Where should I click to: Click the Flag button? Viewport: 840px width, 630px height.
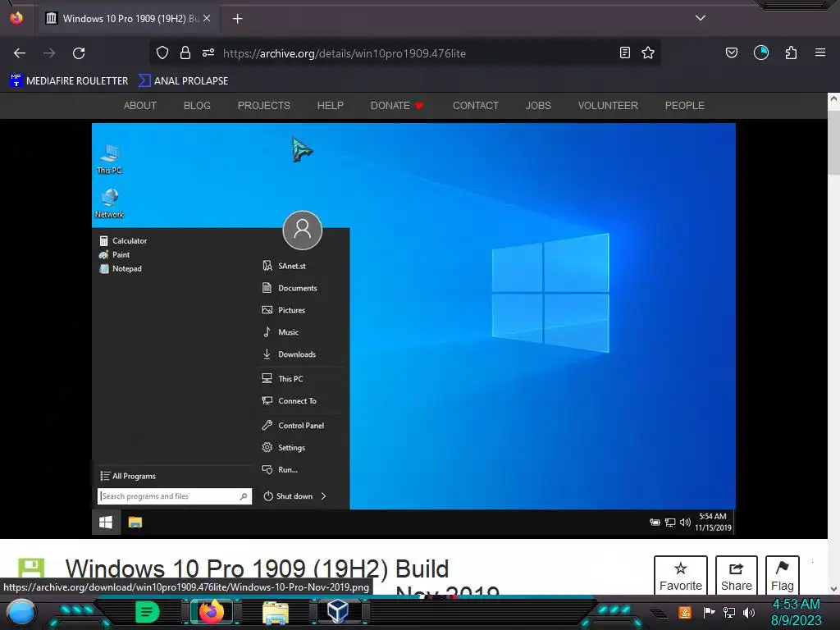pyautogui.click(x=782, y=576)
